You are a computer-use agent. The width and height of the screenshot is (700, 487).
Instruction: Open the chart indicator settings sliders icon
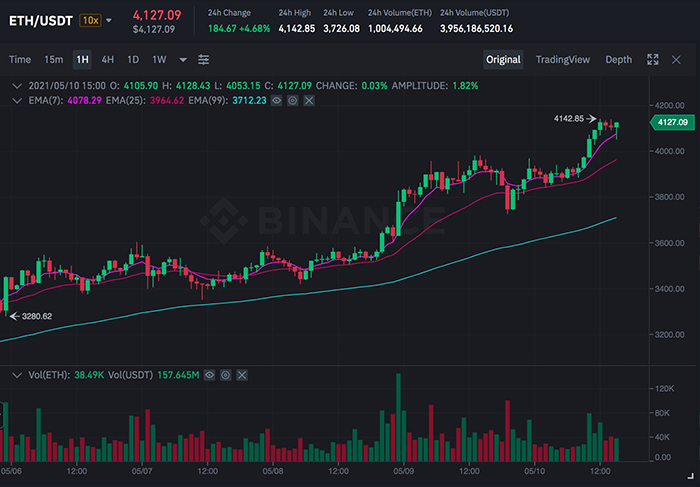[x=204, y=59]
